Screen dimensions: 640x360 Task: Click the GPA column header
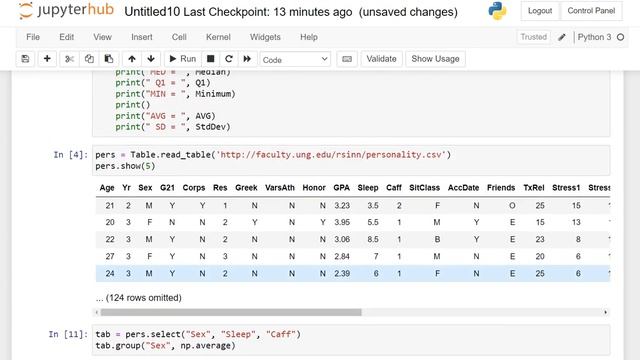342,188
